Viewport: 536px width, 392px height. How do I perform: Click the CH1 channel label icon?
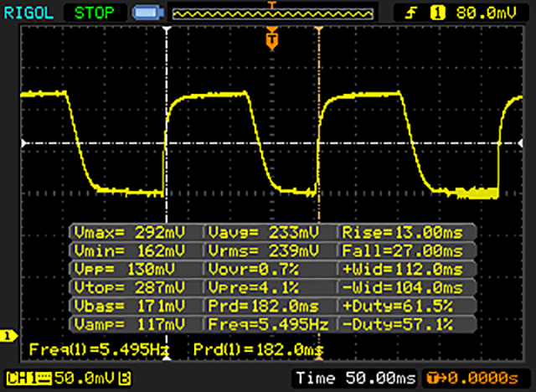pos(29,379)
